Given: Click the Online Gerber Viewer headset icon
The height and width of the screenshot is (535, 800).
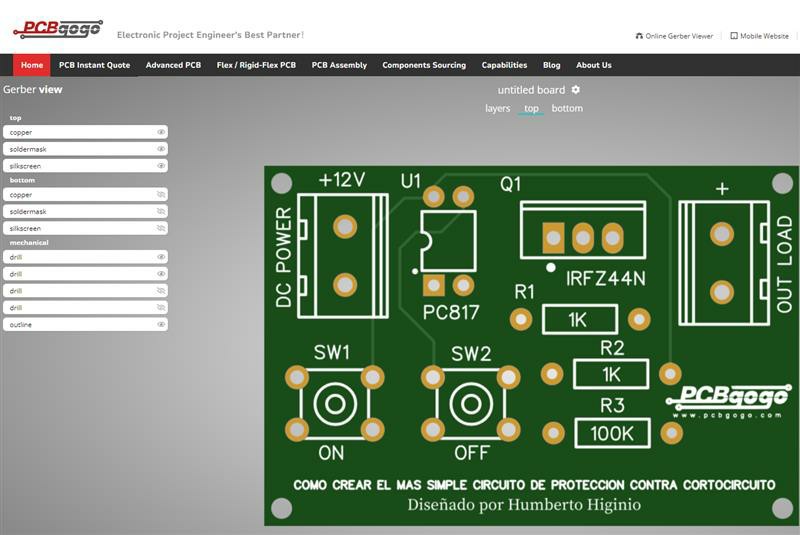Looking at the screenshot, I should [639, 36].
